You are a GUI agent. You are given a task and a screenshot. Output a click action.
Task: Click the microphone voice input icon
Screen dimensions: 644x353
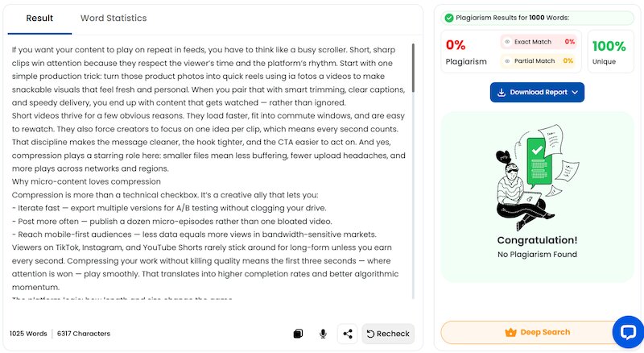(x=323, y=334)
